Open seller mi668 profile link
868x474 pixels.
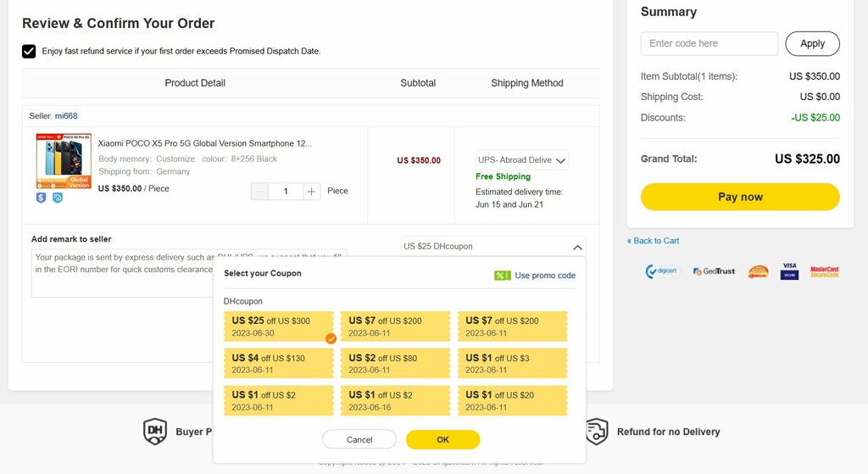(x=66, y=115)
